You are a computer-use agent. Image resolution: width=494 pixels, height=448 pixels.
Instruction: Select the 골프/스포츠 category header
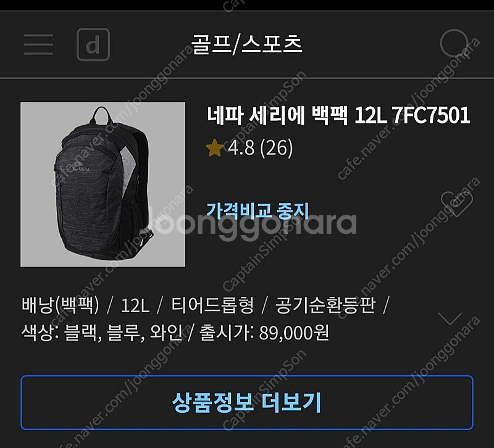coord(246,44)
